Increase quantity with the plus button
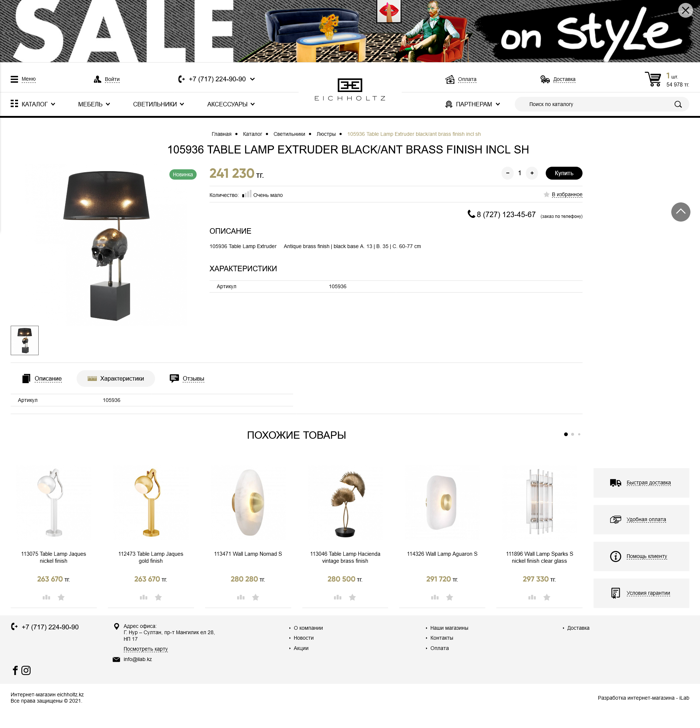The image size is (700, 728). [x=532, y=173]
